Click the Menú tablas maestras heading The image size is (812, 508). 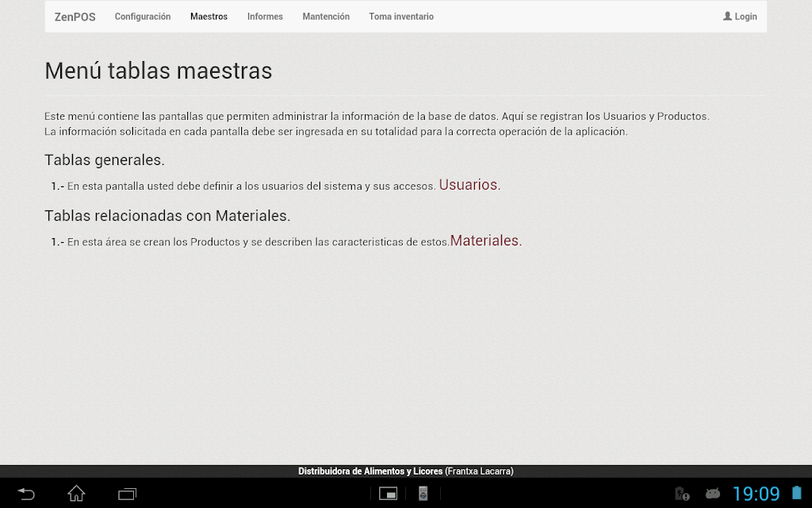(x=159, y=71)
